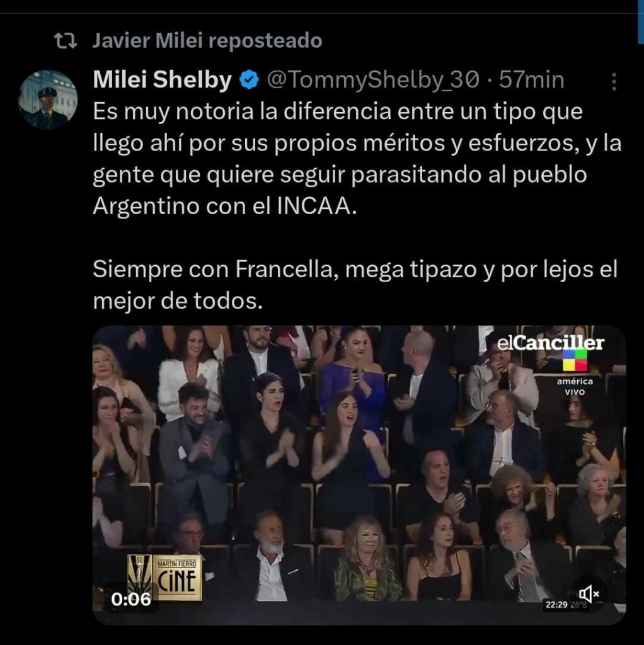This screenshot has height=645, width=644.
Task: Open the Milei Shelby display name
Action: (163, 79)
